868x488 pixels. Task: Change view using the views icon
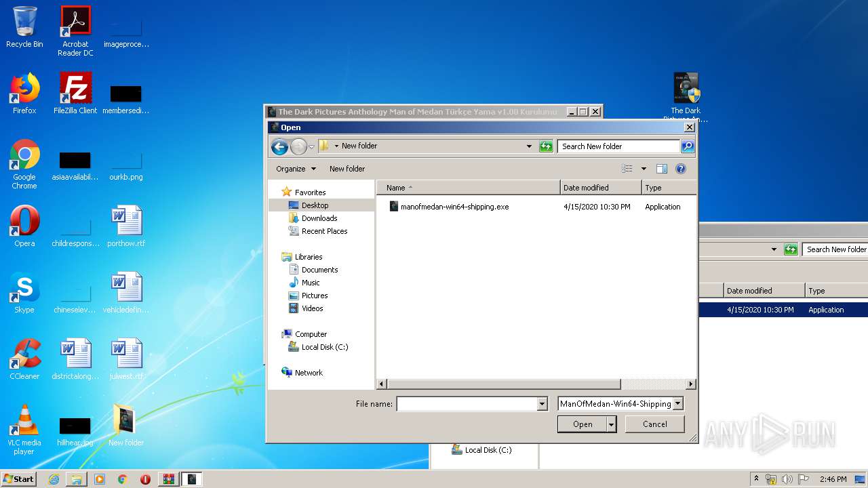pos(627,169)
